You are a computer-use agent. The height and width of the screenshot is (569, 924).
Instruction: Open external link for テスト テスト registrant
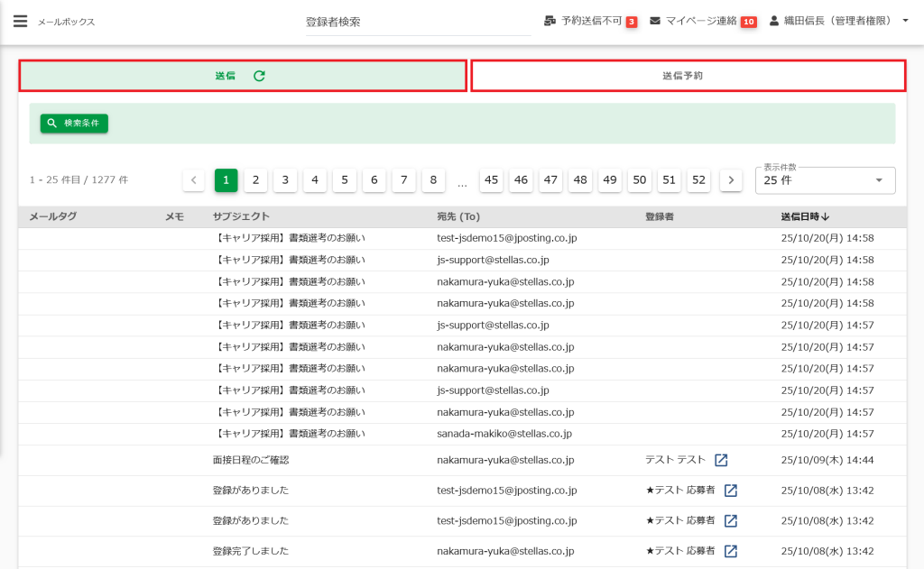tap(721, 460)
